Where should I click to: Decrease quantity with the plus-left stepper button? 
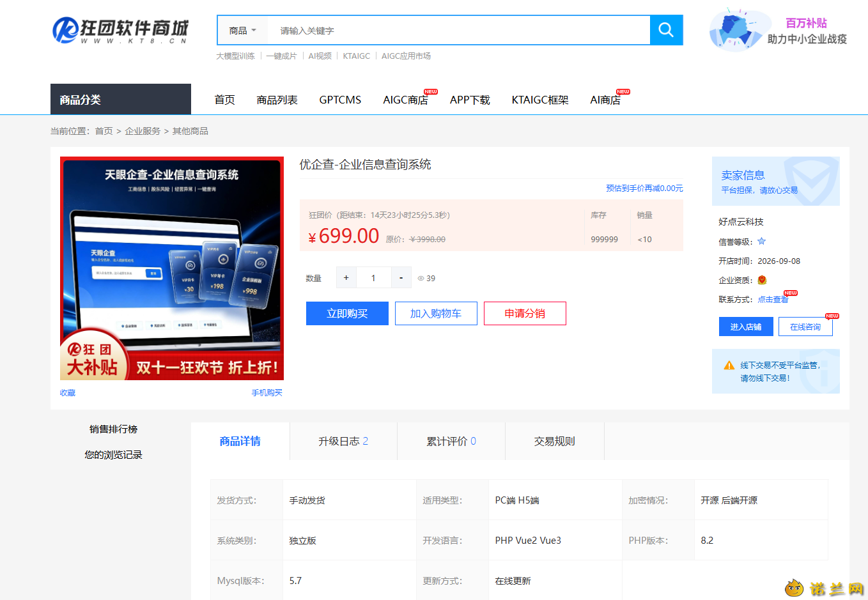click(x=346, y=278)
